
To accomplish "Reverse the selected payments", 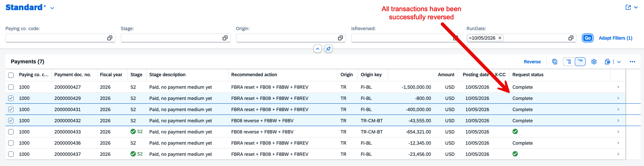I will coord(532,62).
